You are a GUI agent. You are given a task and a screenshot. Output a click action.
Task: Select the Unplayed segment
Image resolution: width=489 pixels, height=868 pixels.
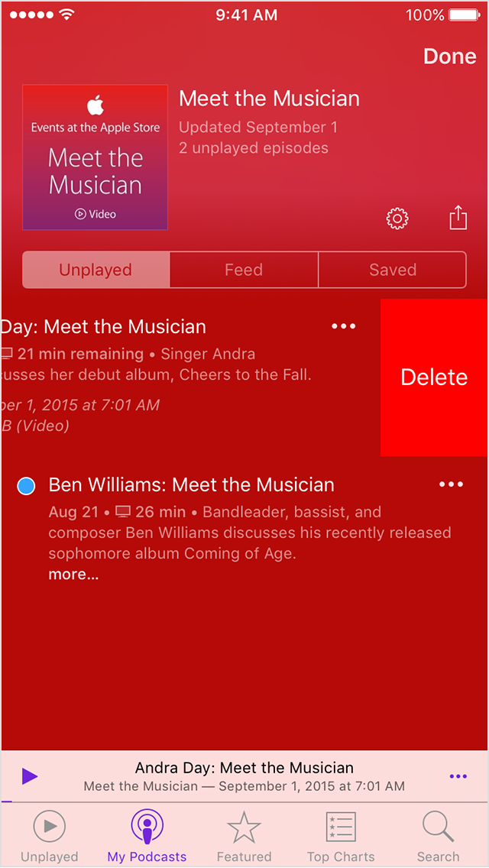point(96,270)
